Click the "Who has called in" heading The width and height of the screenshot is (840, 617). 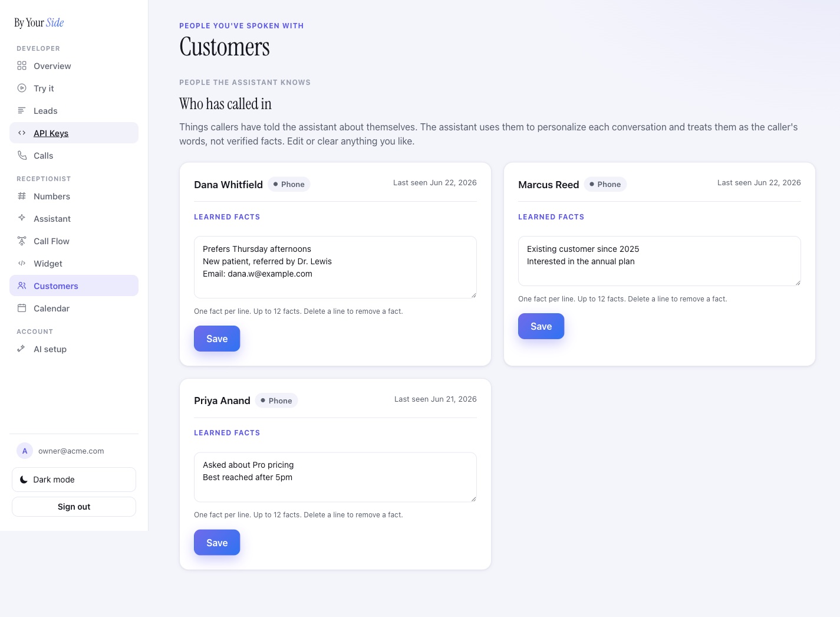226,104
